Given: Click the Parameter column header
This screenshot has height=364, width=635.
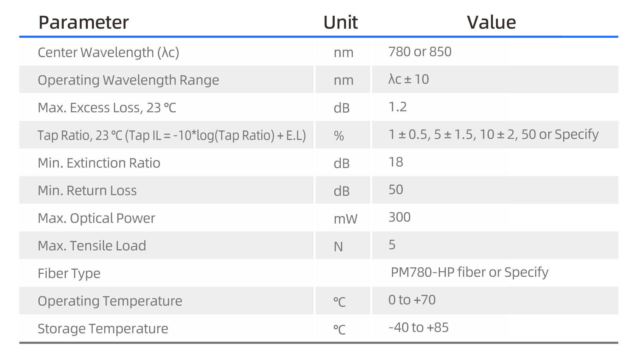Looking at the screenshot, I should coord(84,22).
